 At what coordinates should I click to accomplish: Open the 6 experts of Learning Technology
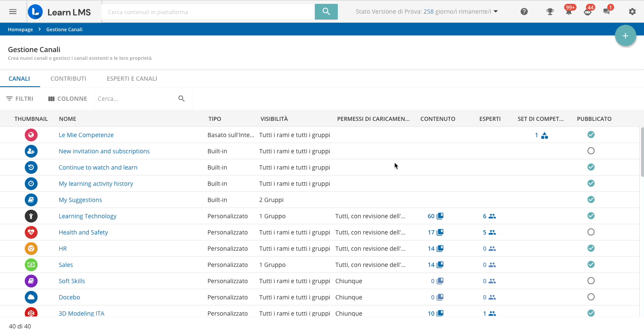point(489,216)
